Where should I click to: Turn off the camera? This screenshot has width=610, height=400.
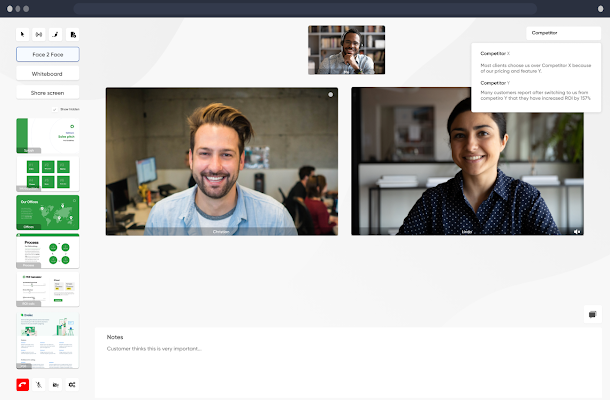click(56, 384)
